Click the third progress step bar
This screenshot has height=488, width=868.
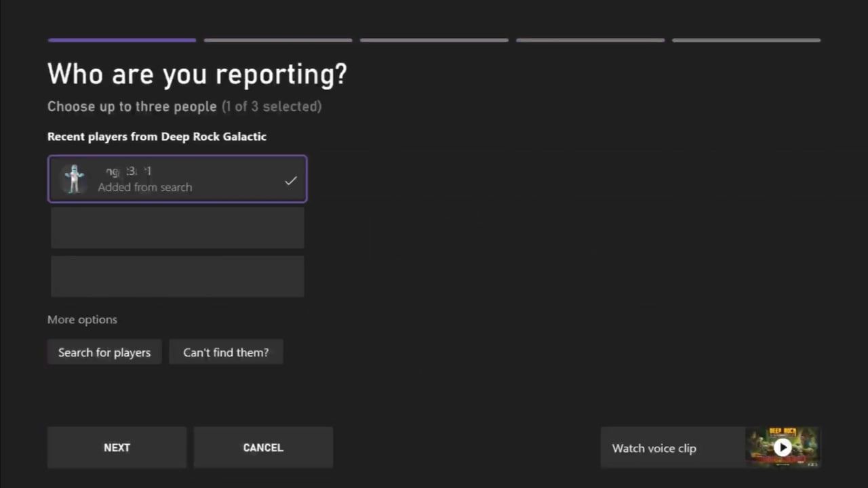pyautogui.click(x=434, y=41)
